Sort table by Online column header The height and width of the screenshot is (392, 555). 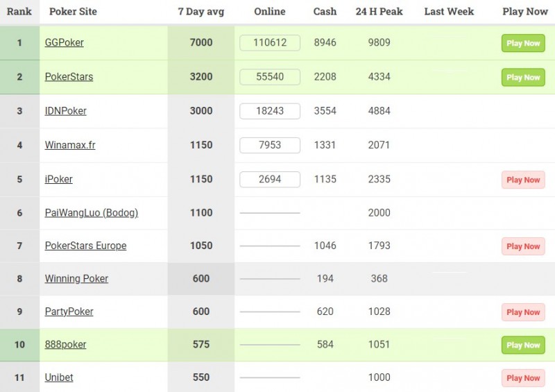[270, 11]
